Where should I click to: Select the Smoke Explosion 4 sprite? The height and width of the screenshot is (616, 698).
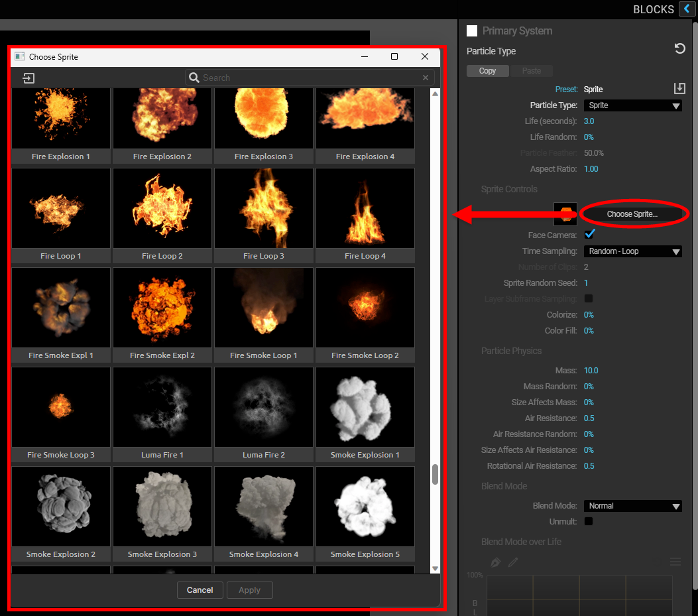264,514
